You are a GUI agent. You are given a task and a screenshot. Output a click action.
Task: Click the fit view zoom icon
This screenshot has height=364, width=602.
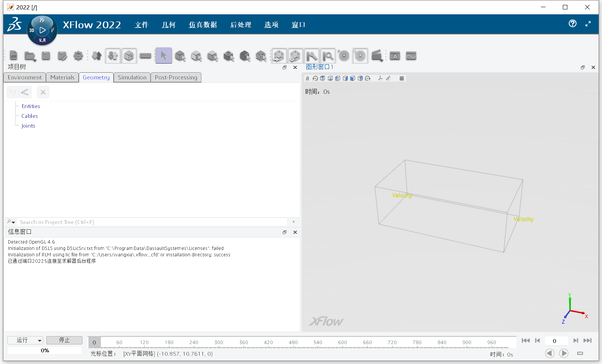click(388, 78)
